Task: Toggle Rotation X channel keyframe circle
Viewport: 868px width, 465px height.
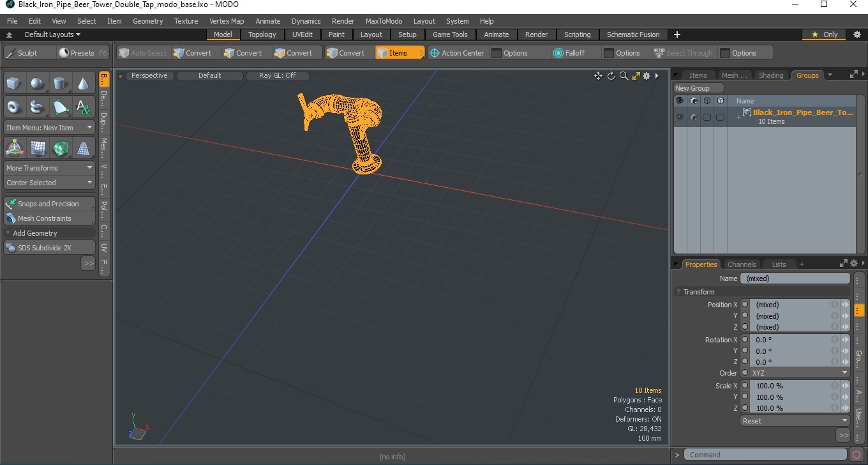Action: click(x=745, y=340)
